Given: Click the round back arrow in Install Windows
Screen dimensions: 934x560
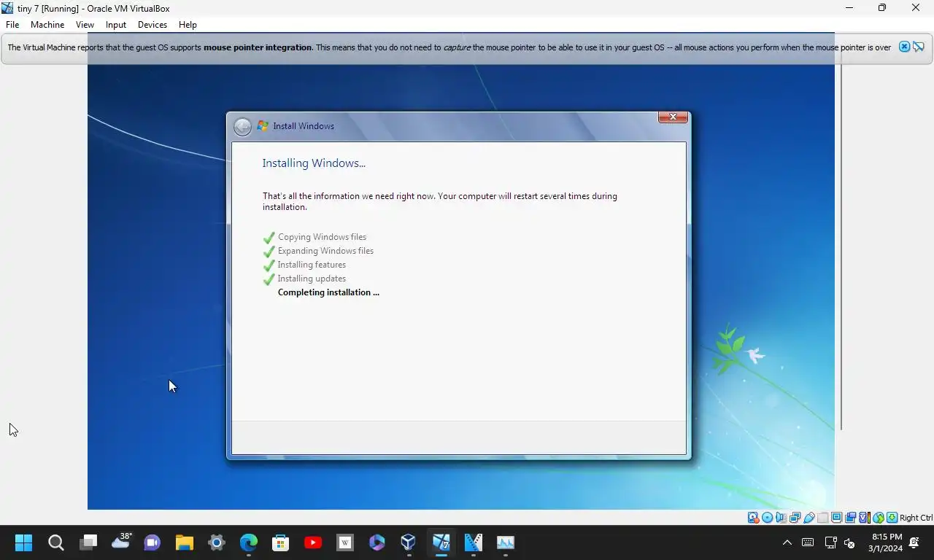Looking at the screenshot, I should [x=242, y=126].
